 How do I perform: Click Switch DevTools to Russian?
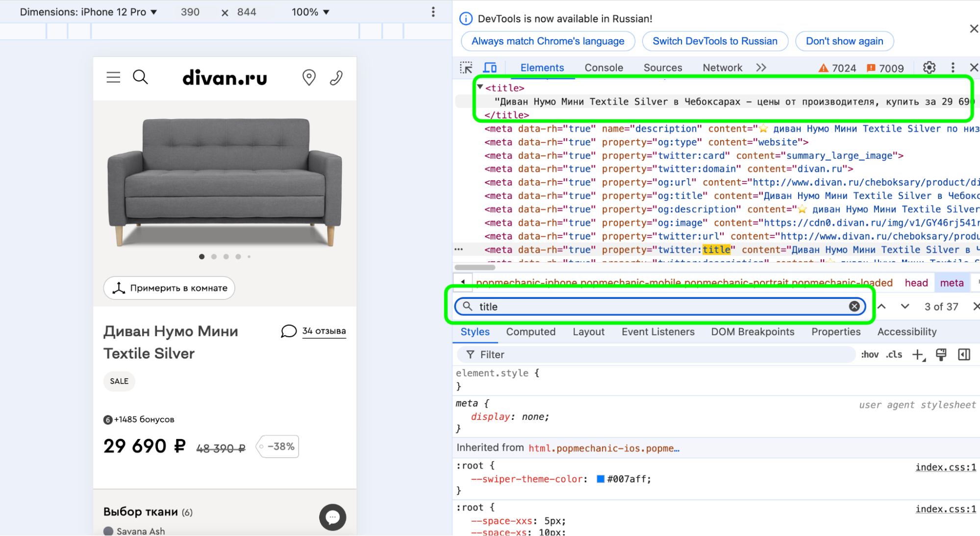point(715,41)
